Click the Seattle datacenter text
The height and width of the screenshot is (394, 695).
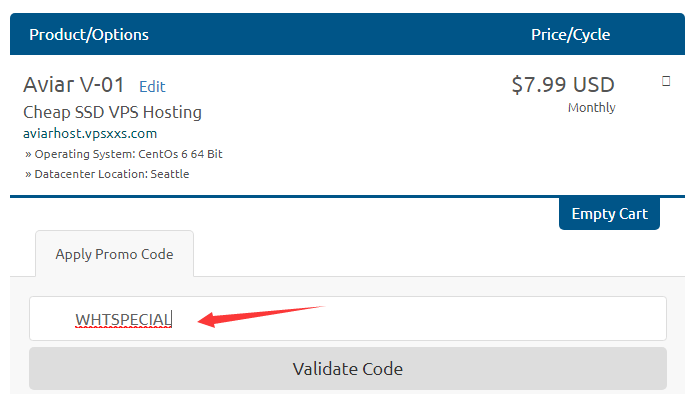(170, 174)
